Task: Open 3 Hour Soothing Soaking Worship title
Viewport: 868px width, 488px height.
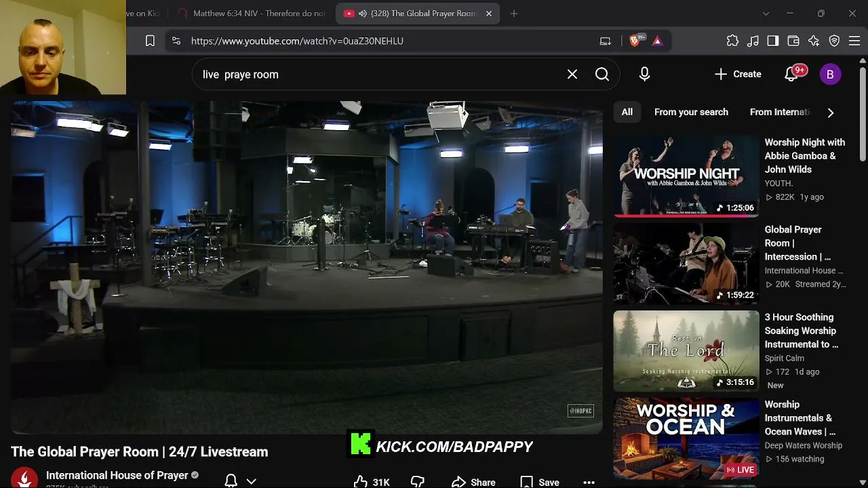Action: 802,331
